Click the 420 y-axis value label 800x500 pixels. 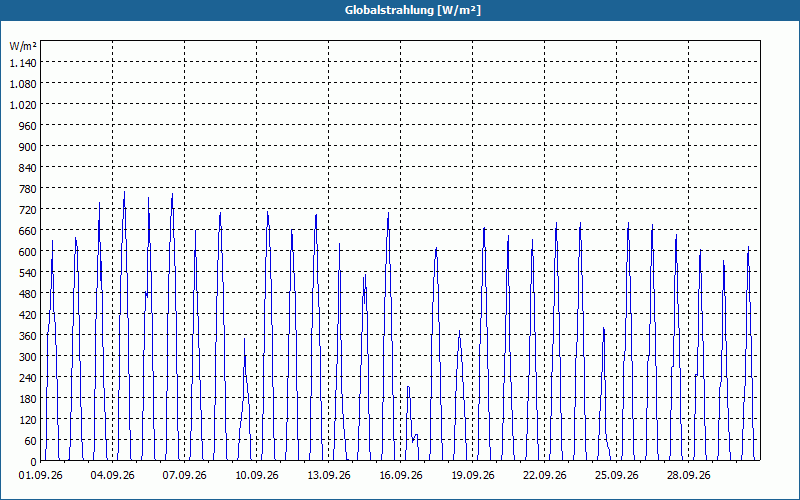pyautogui.click(x=28, y=315)
